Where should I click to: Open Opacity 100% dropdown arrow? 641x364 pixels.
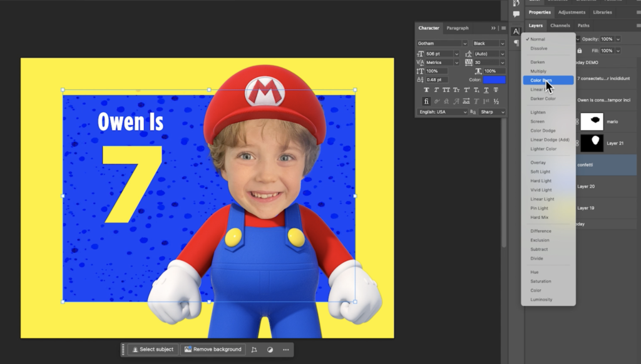[618, 39]
